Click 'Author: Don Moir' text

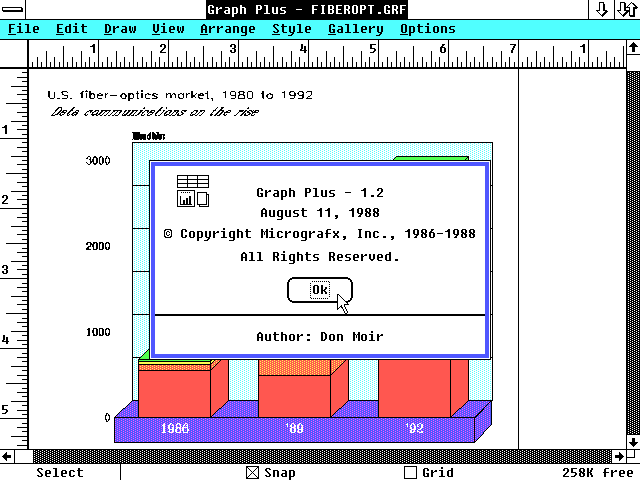[x=320, y=337]
